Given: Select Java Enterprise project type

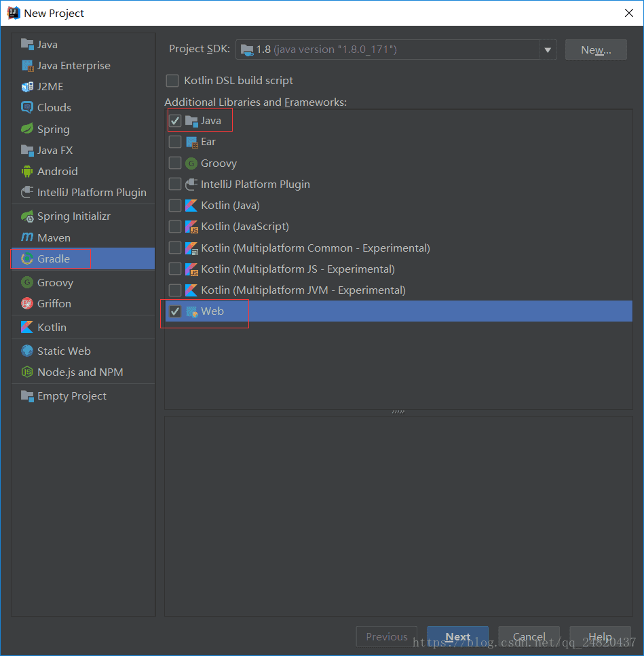Looking at the screenshot, I should (83, 66).
